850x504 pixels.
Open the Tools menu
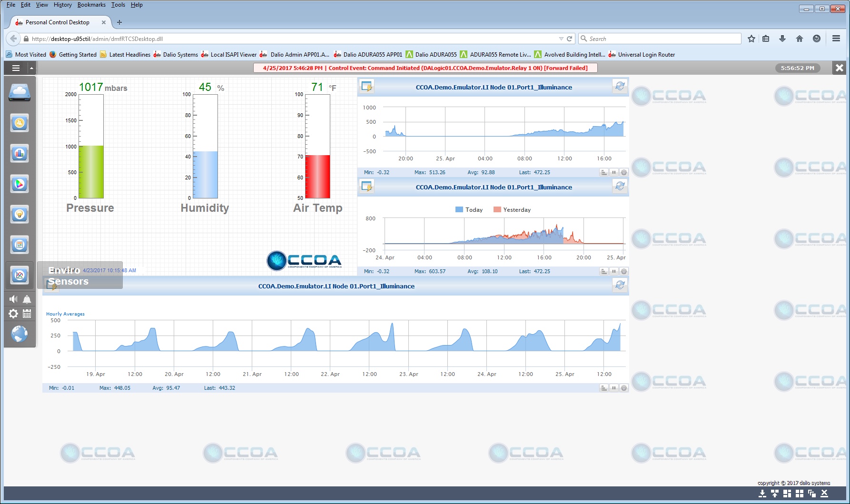(118, 5)
